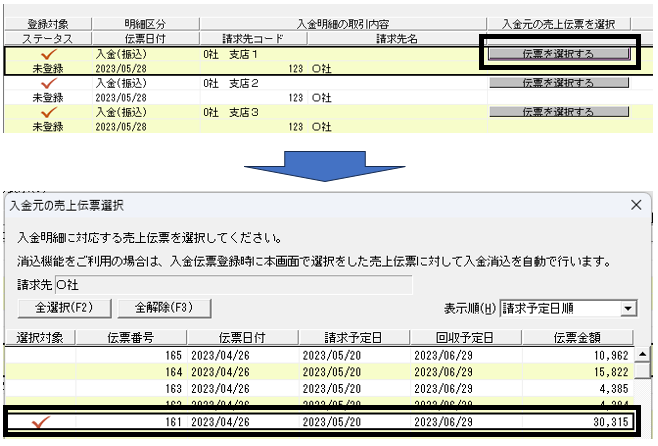
Task: Open the 表示順 dropdown 請求予定日順
Action: tap(569, 309)
